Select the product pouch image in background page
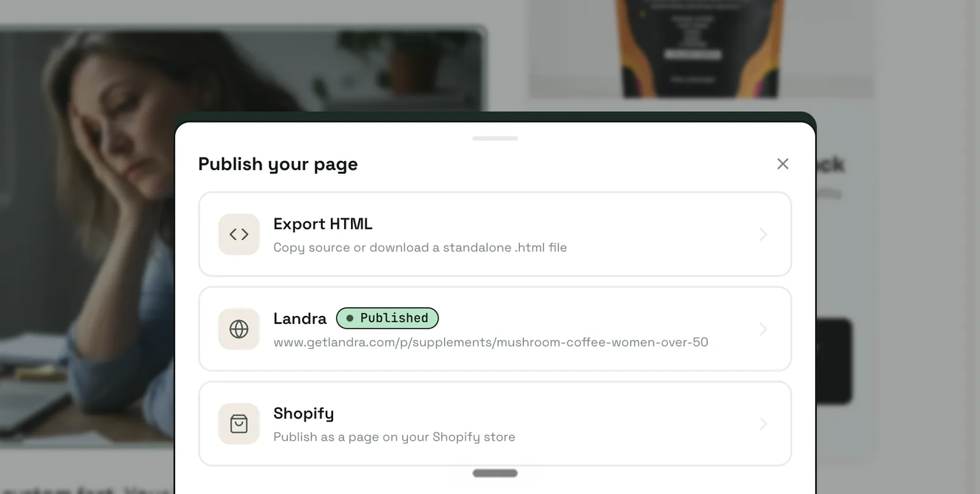Image resolution: width=980 pixels, height=494 pixels. [x=701, y=49]
